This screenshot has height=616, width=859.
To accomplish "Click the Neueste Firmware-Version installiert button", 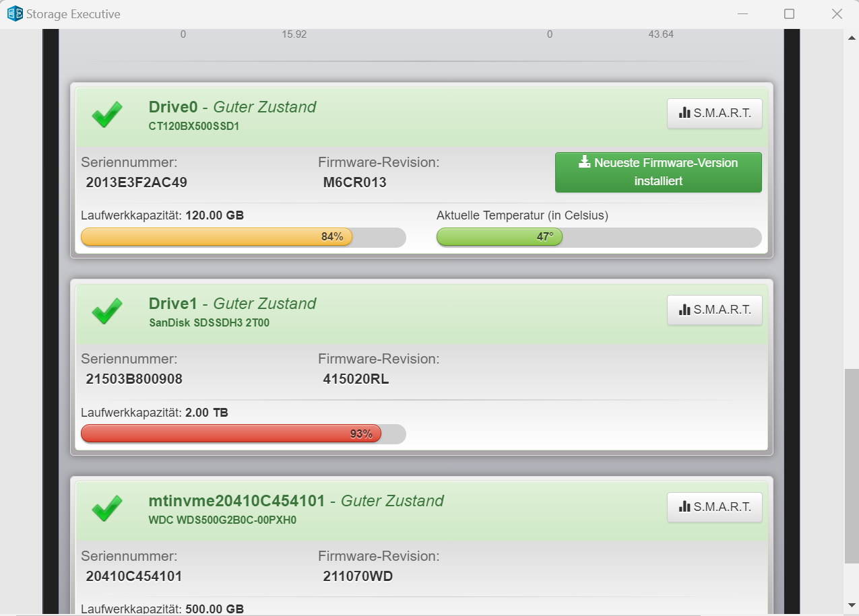I will tap(658, 172).
